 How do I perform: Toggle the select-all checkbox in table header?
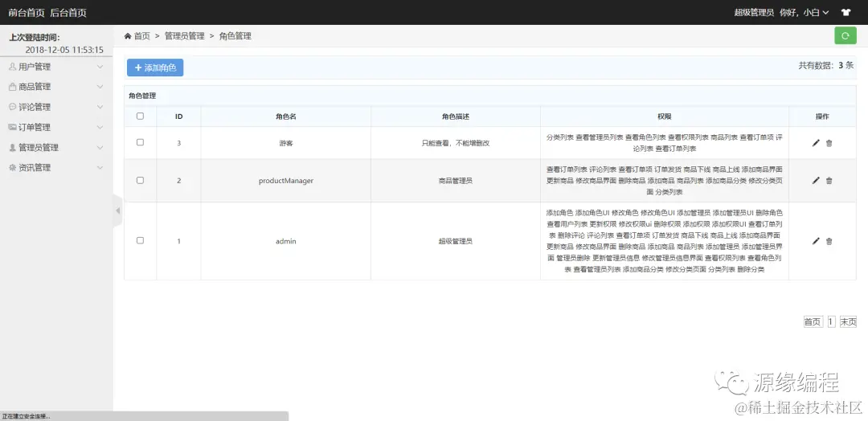click(140, 116)
